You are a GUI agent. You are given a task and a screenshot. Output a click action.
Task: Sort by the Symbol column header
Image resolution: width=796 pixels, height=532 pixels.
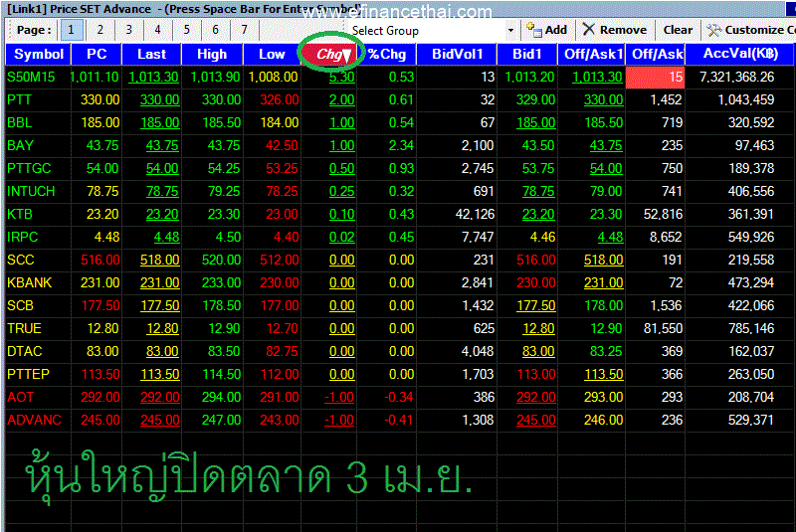38,55
